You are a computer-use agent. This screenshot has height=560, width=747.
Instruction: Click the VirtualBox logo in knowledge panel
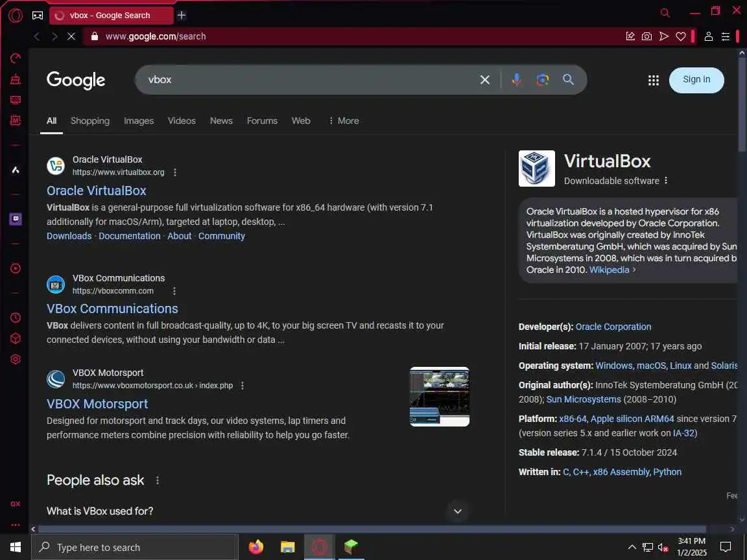[536, 168]
